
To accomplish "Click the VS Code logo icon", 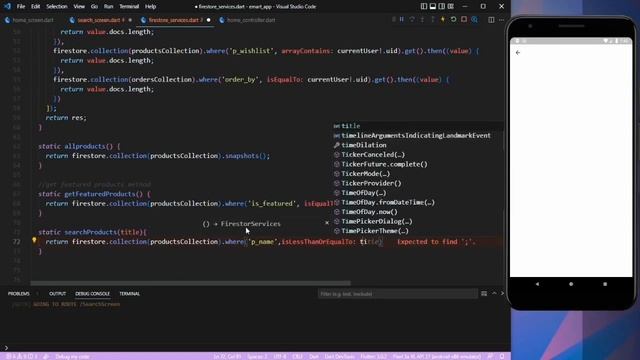I will (x=7, y=7).
